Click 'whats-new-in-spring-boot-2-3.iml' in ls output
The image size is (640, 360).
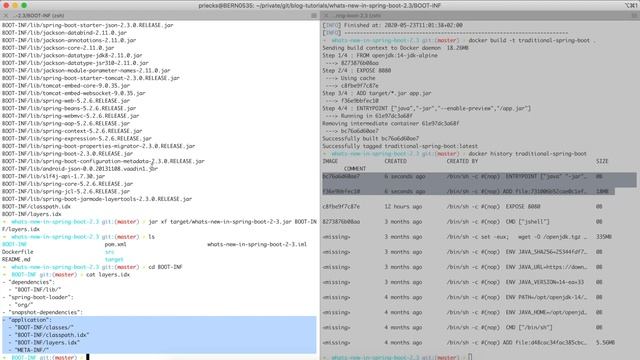tap(257, 244)
